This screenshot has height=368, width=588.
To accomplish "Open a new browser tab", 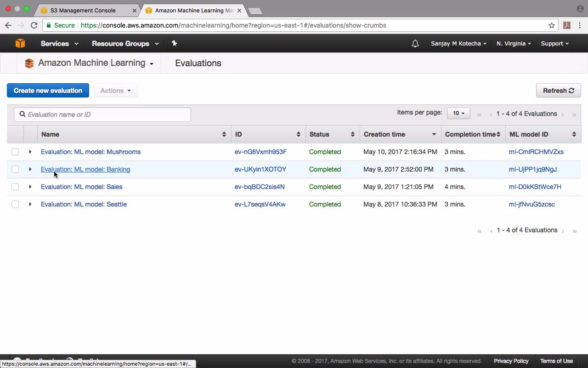I will click(254, 11).
